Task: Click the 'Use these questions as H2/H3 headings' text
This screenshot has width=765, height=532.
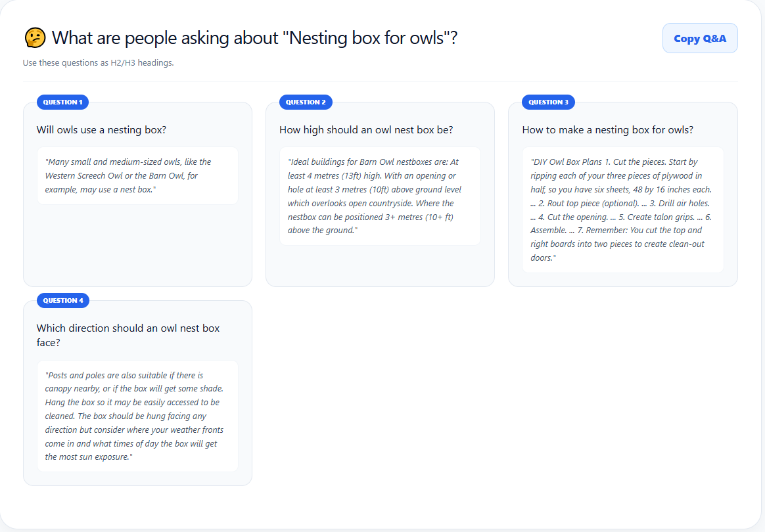Action: (x=98, y=63)
